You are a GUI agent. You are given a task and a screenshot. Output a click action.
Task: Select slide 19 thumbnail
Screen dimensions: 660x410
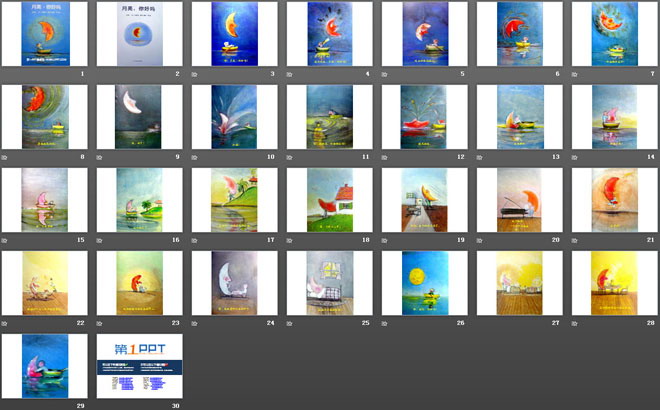(425, 200)
